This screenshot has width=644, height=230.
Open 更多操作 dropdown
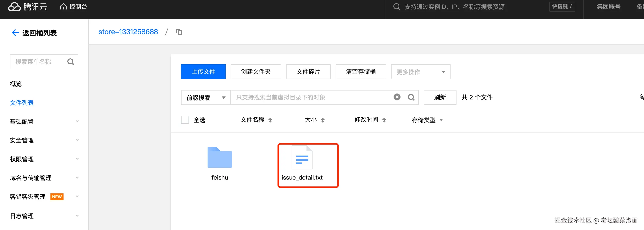point(421,72)
